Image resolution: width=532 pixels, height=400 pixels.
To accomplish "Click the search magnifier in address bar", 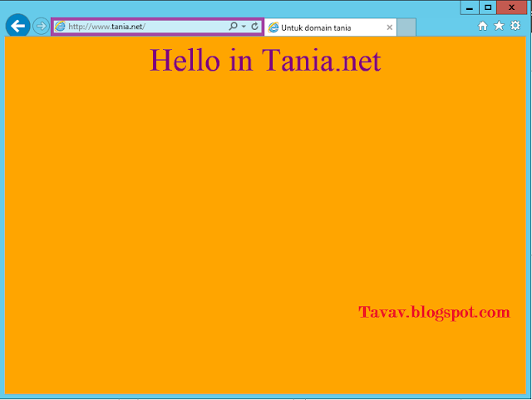I will [233, 26].
